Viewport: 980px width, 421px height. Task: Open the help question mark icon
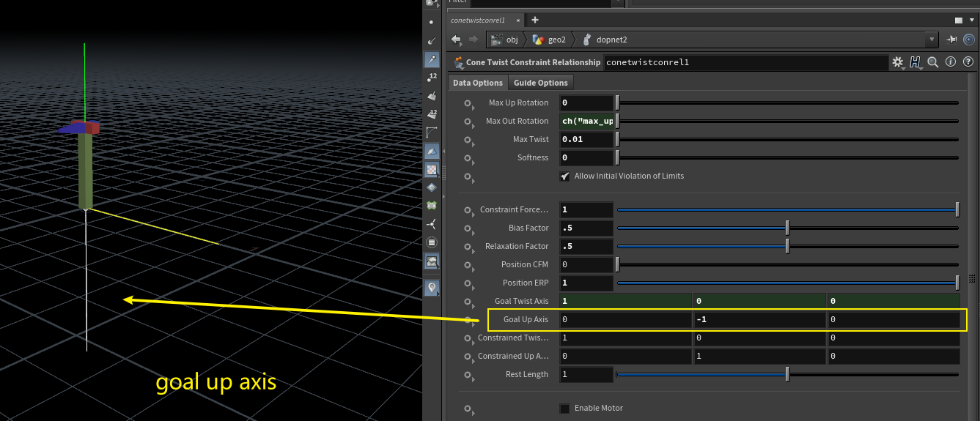click(968, 63)
